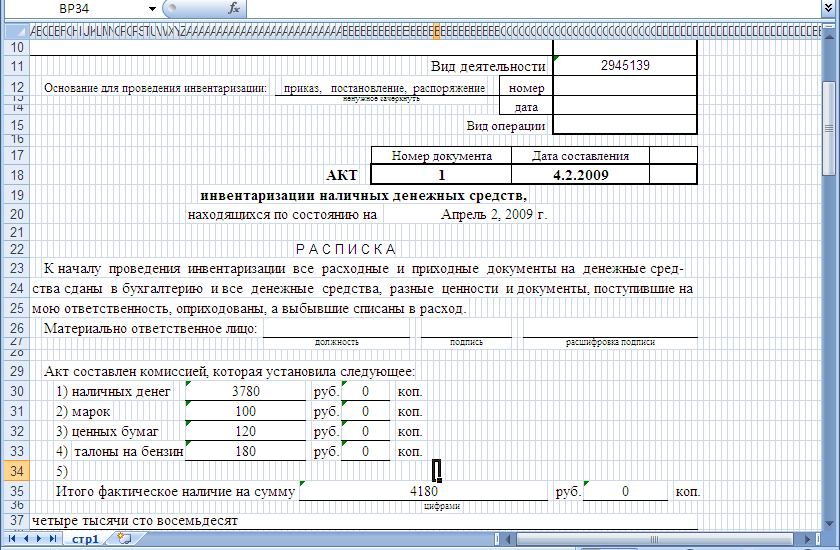Click cell with value 2945139

coord(625,65)
